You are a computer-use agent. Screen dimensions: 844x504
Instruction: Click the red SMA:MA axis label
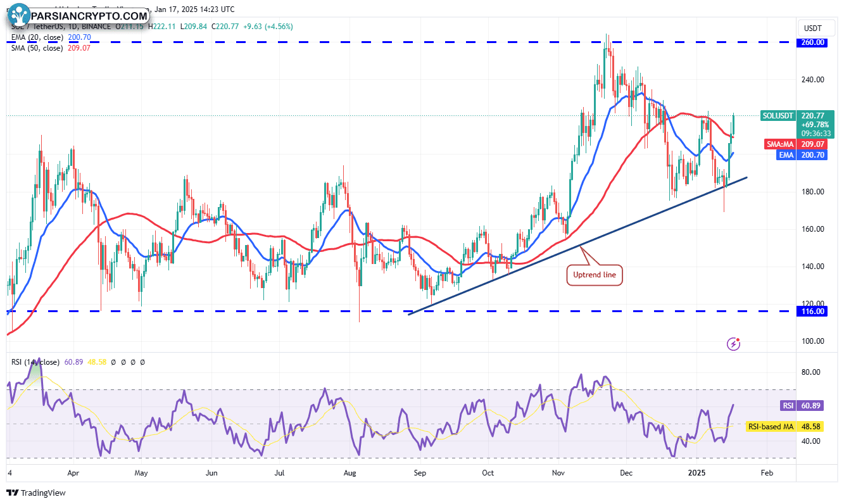pyautogui.click(x=781, y=144)
